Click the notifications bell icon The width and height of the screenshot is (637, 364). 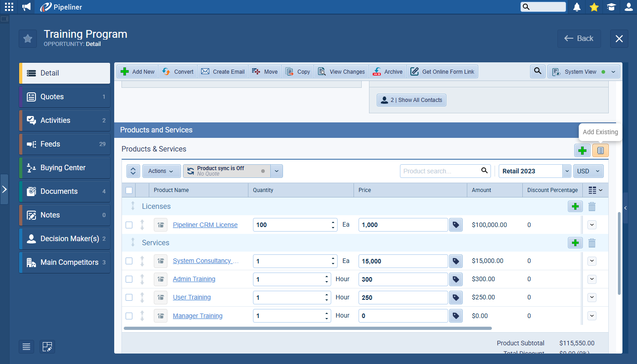click(577, 7)
